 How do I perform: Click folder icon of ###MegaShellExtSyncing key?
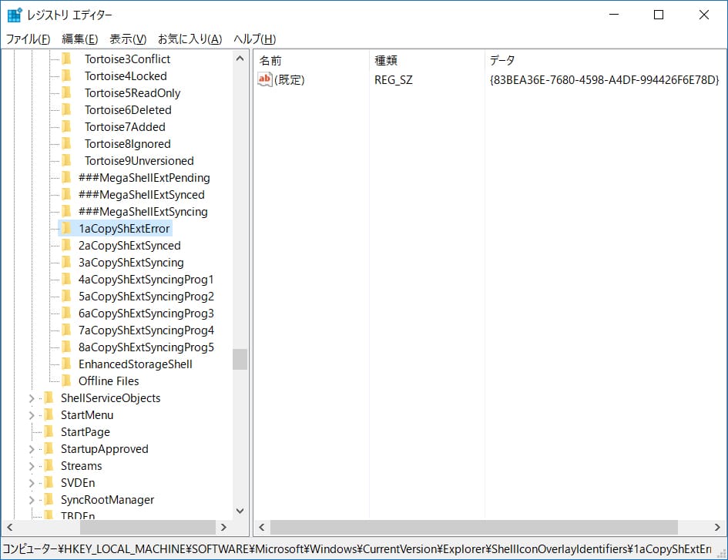[67, 211]
